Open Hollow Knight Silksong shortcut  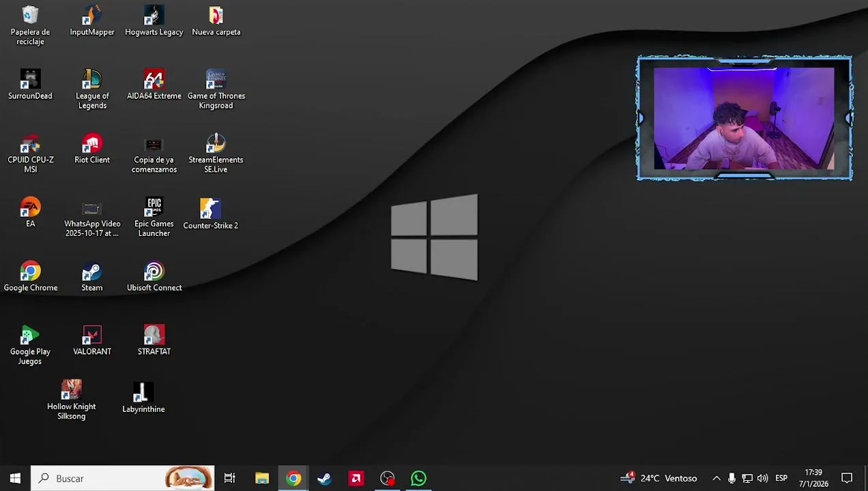[72, 400]
